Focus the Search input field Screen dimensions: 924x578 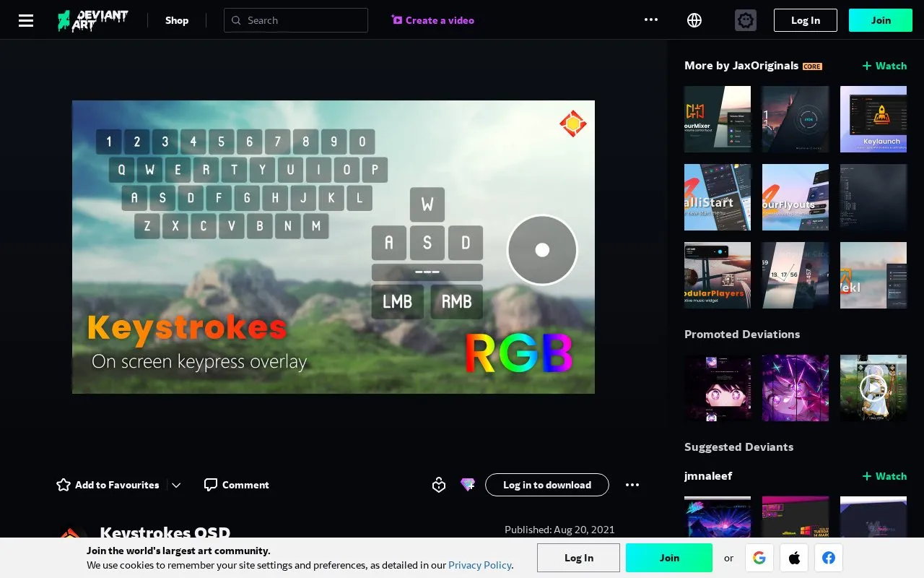[x=296, y=20]
